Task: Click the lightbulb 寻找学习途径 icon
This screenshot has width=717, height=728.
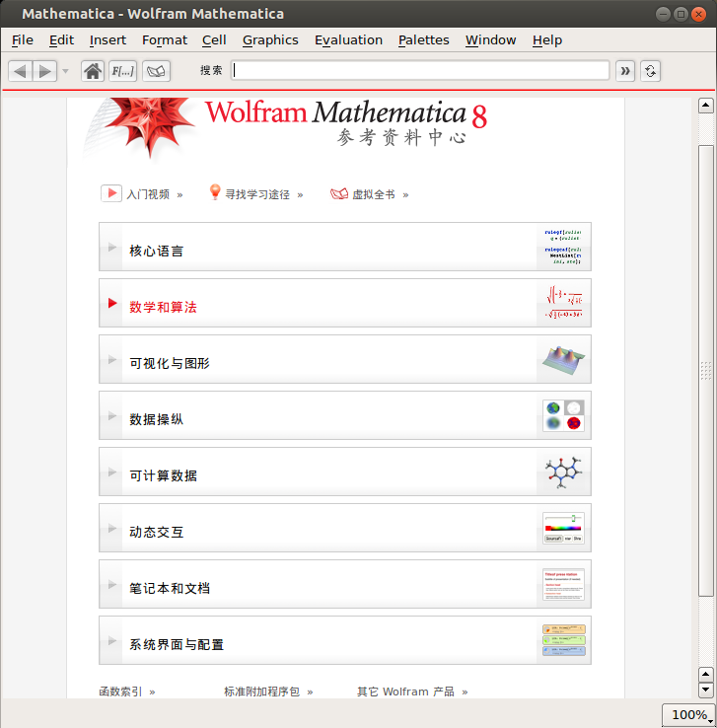Action: (215, 193)
